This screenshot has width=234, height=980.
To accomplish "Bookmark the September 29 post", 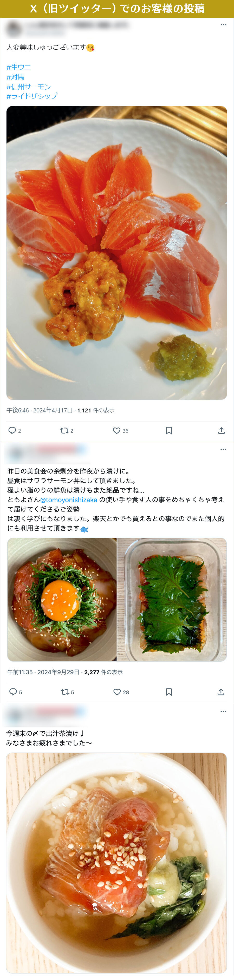I will click(x=169, y=692).
